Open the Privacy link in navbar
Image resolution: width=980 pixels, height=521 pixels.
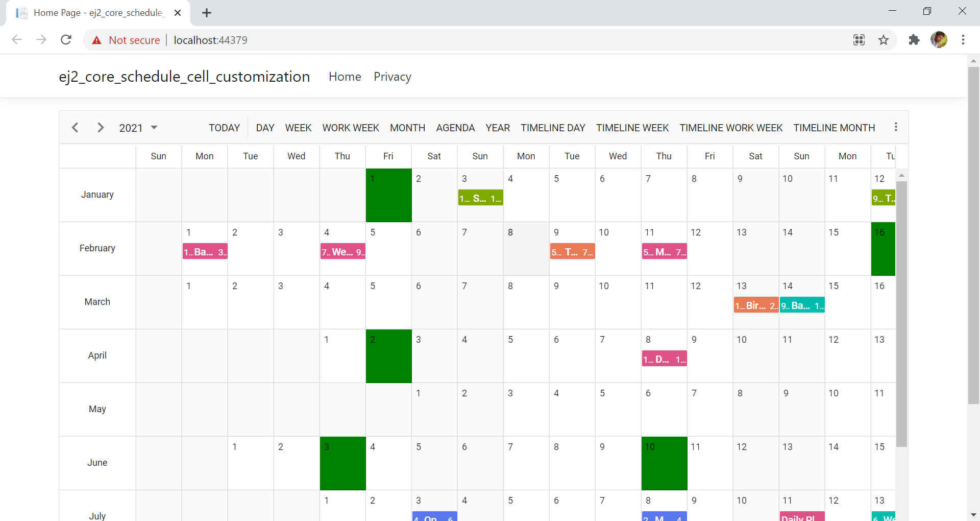point(392,77)
